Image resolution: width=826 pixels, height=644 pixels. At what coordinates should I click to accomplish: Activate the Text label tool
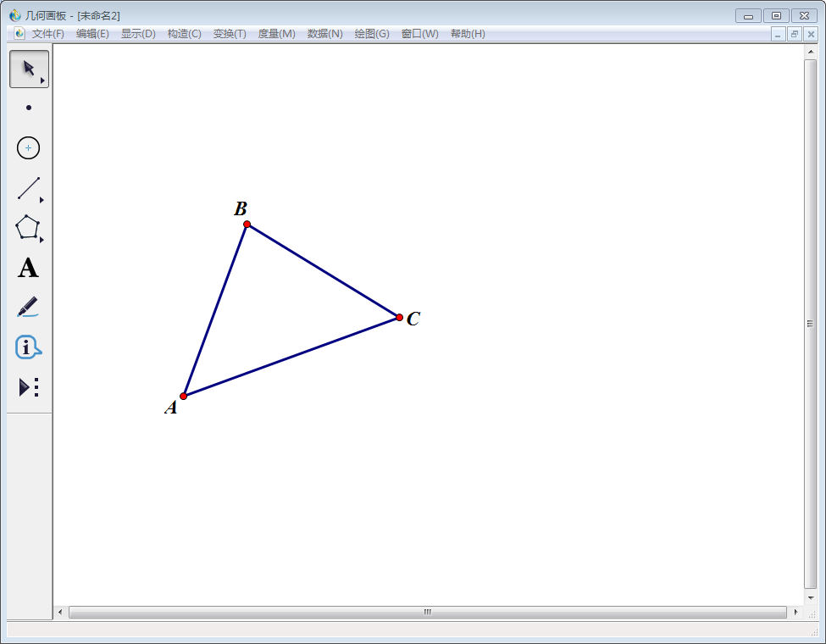click(28, 269)
